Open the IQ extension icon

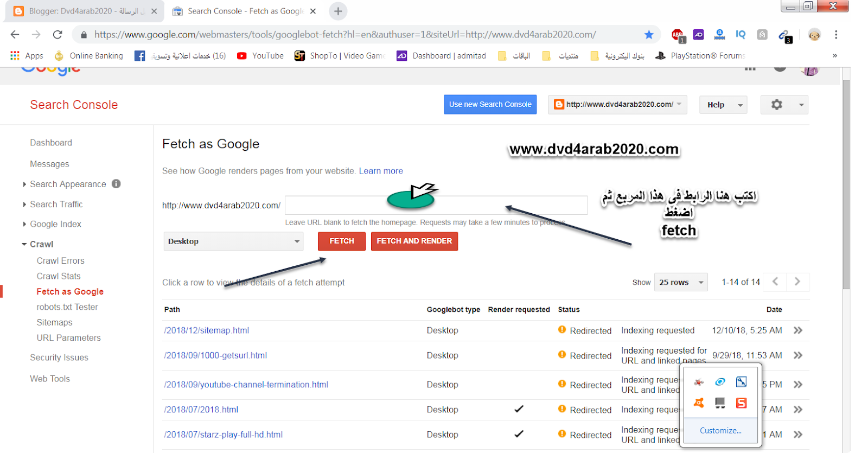click(x=741, y=34)
